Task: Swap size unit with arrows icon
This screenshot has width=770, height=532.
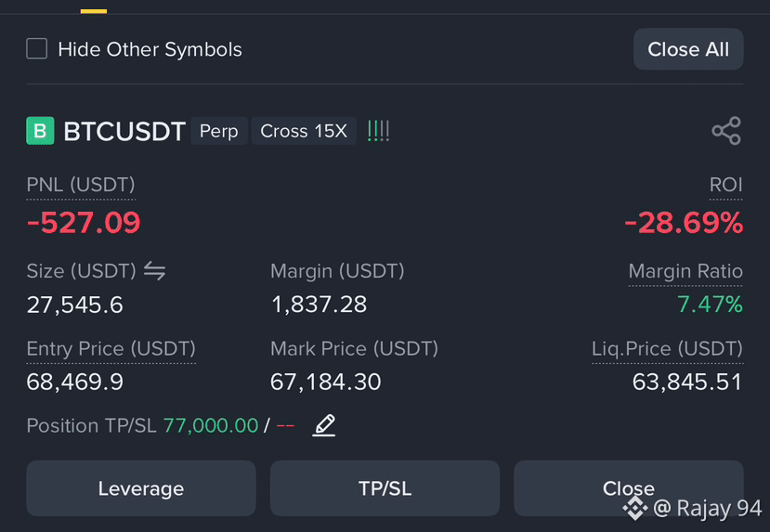Action: tap(155, 271)
